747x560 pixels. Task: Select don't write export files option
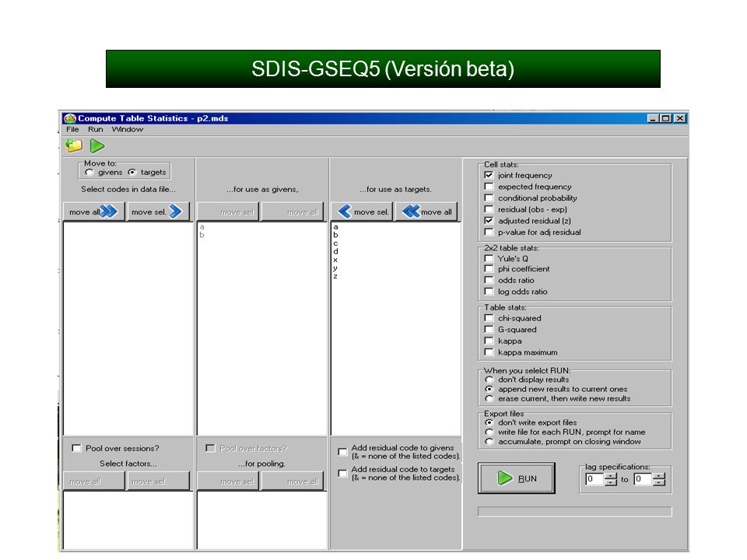[x=489, y=423]
